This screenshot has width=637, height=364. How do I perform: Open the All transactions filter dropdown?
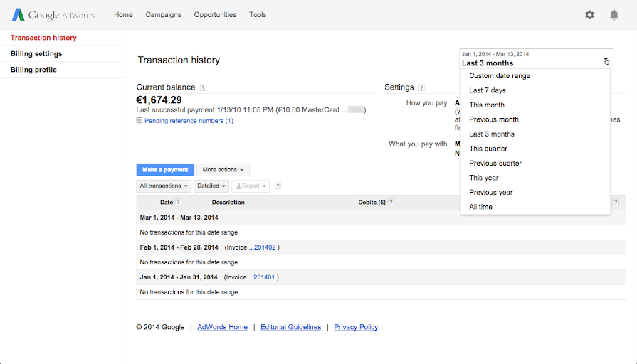tap(164, 186)
